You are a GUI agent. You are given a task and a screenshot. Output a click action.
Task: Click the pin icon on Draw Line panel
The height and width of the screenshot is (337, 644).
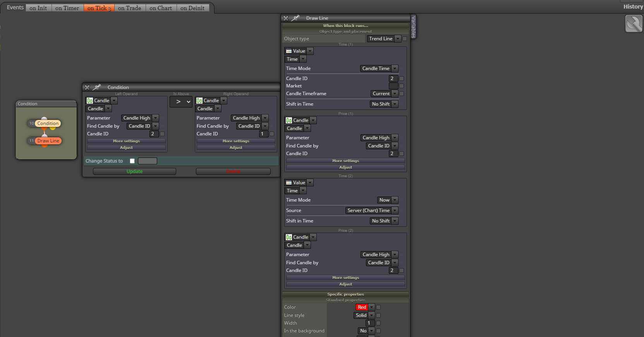click(295, 18)
